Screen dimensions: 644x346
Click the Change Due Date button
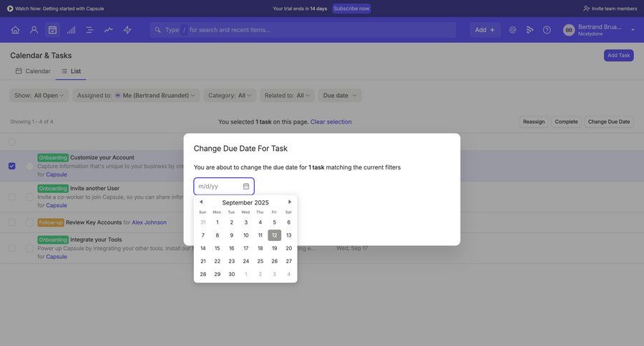tap(609, 122)
